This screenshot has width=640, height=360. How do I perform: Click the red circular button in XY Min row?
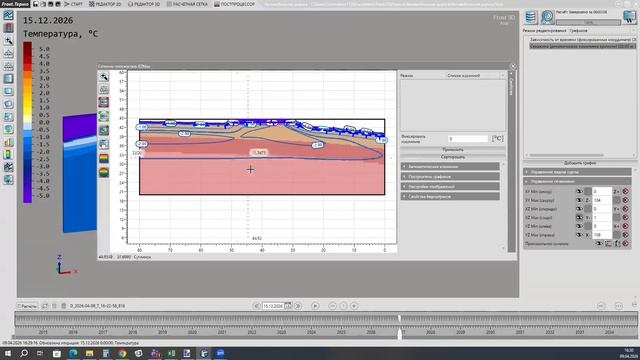pos(625,191)
